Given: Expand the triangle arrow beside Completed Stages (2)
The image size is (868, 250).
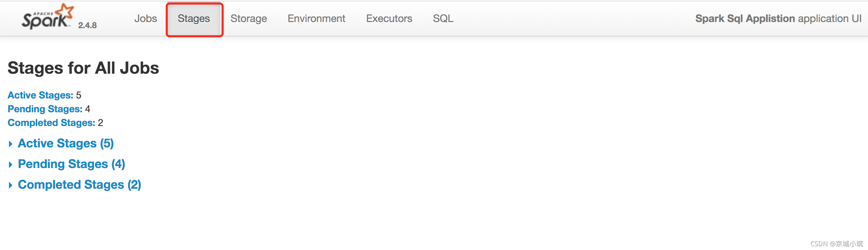Looking at the screenshot, I should coord(11,185).
